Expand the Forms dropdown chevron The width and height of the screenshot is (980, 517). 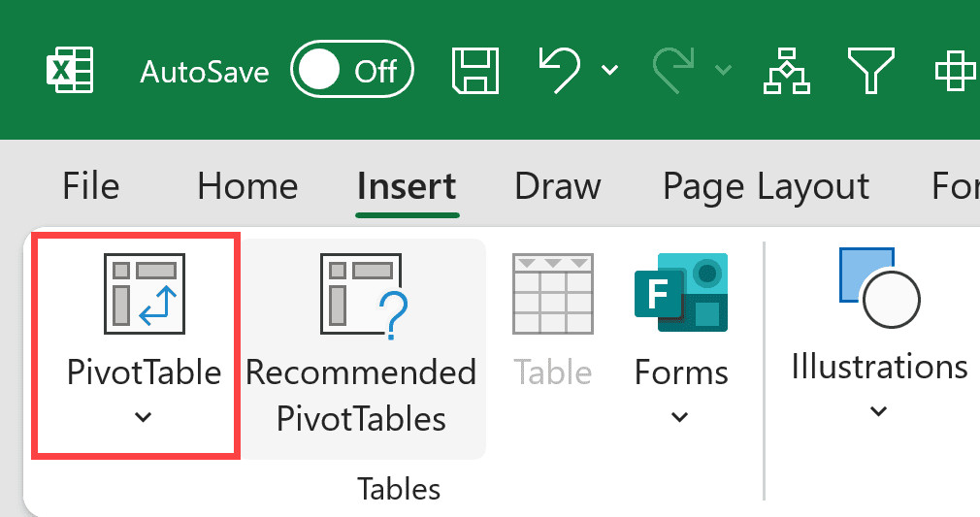tap(680, 417)
